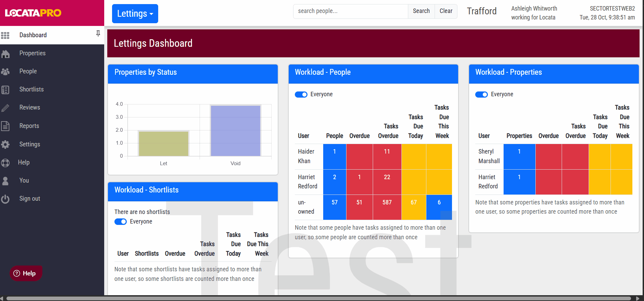Viewport: 644px width, 301px height.
Task: Click the People group icon
Action: click(5, 72)
